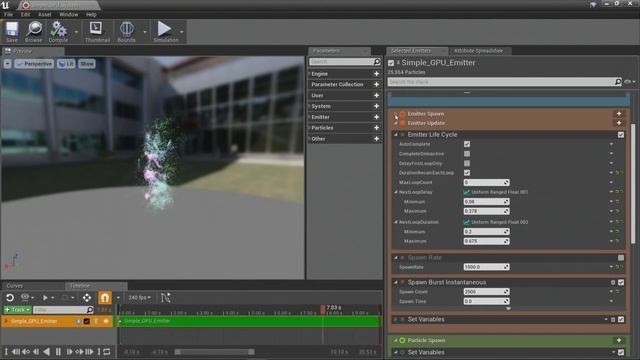
Task: Open the Compile options dropdown arrow
Action: (76, 32)
